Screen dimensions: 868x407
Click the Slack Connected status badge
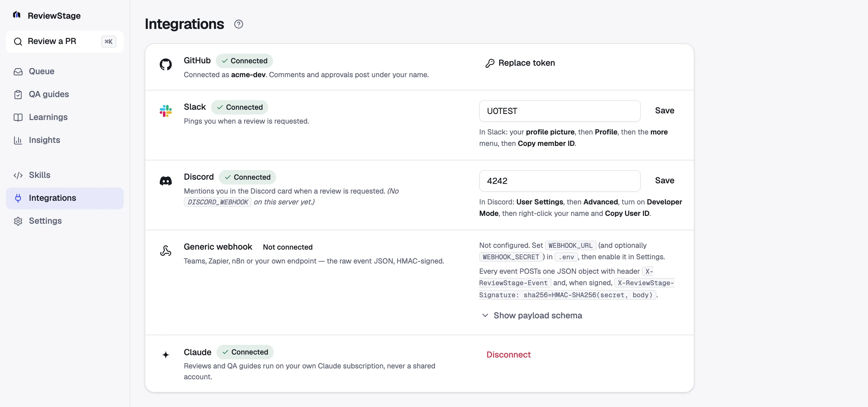tap(239, 107)
